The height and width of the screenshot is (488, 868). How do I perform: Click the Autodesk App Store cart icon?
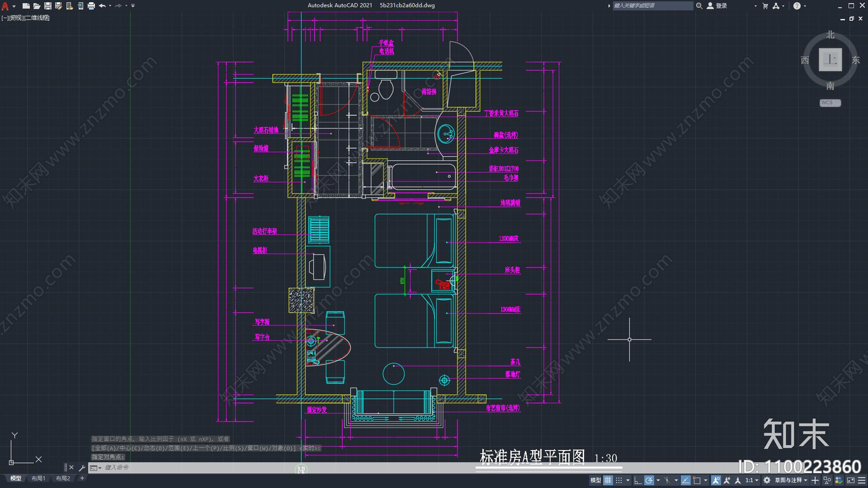click(x=765, y=5)
